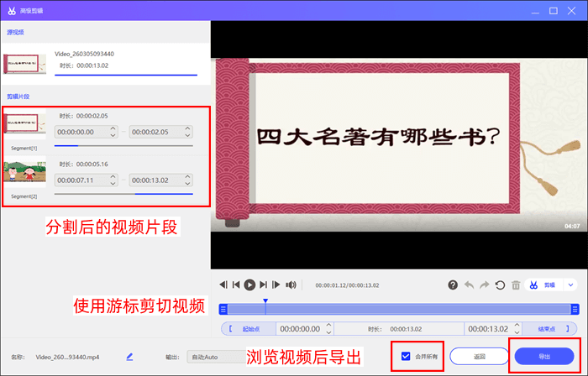The image size is (588, 376).
Task: Decrease Segment[2] end time with down arrow
Action: [x=187, y=184]
